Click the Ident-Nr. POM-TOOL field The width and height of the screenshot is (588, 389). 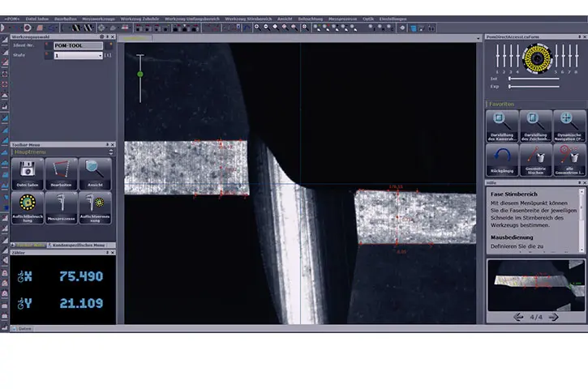[77, 46]
